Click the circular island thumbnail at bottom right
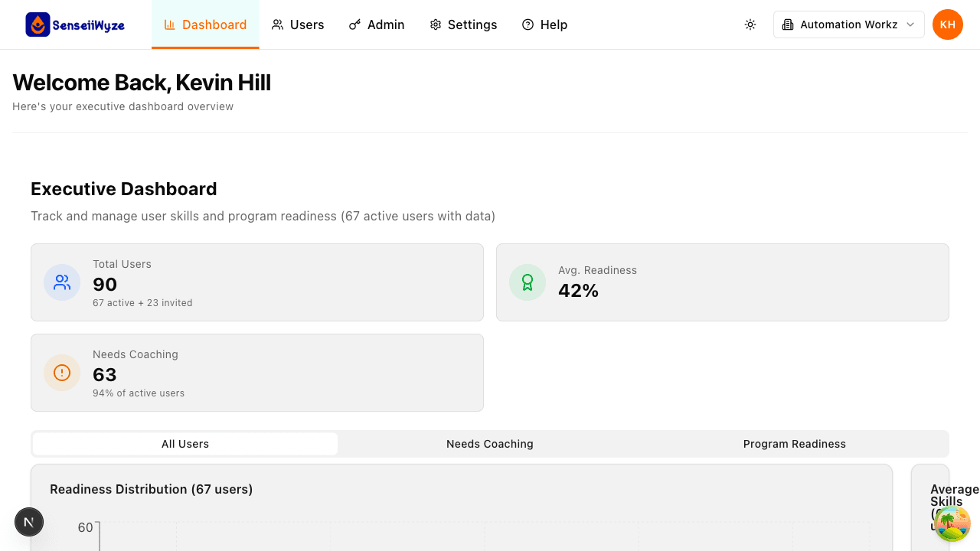980x551 pixels. point(952,523)
